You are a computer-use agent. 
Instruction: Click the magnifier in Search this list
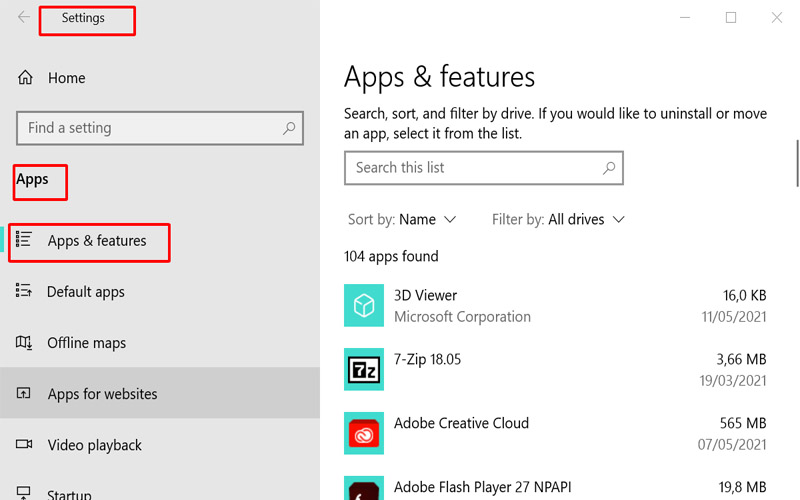608,168
